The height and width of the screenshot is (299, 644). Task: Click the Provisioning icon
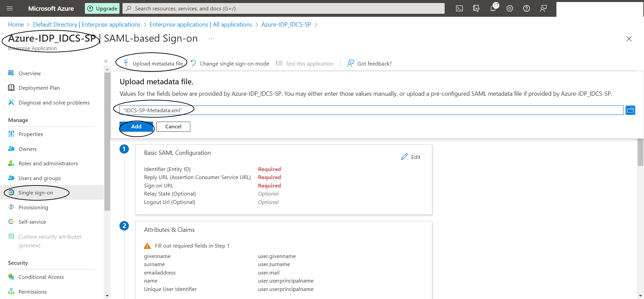(11, 207)
